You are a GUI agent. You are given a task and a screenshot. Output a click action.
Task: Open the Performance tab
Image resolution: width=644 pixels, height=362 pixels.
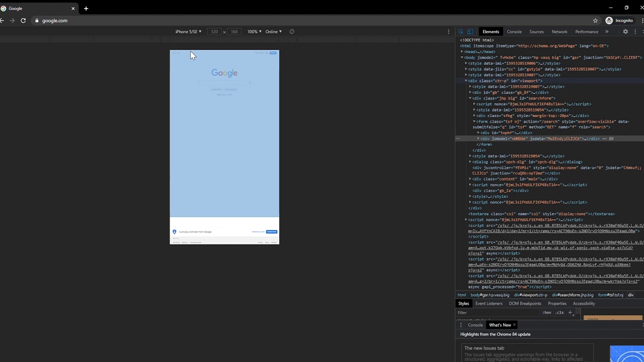(x=587, y=32)
